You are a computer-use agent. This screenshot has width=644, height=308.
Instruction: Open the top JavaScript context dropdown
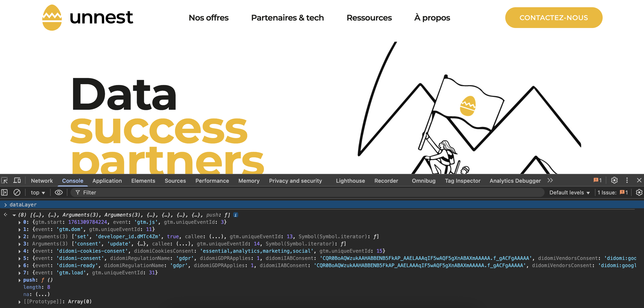tap(38, 192)
